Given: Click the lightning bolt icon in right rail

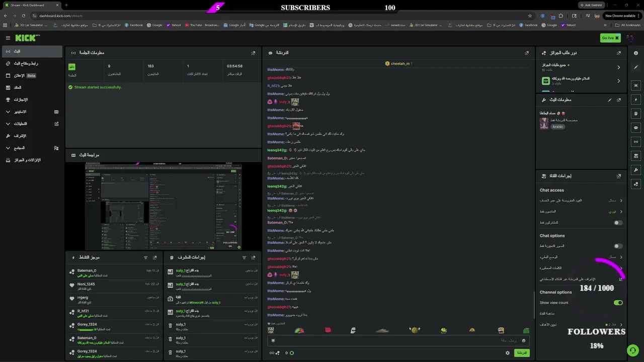Looking at the screenshot, I should [x=636, y=100].
